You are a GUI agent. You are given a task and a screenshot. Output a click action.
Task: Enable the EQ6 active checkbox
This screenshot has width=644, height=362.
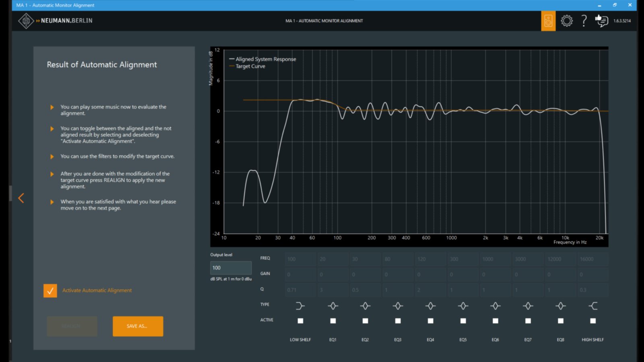495,321
